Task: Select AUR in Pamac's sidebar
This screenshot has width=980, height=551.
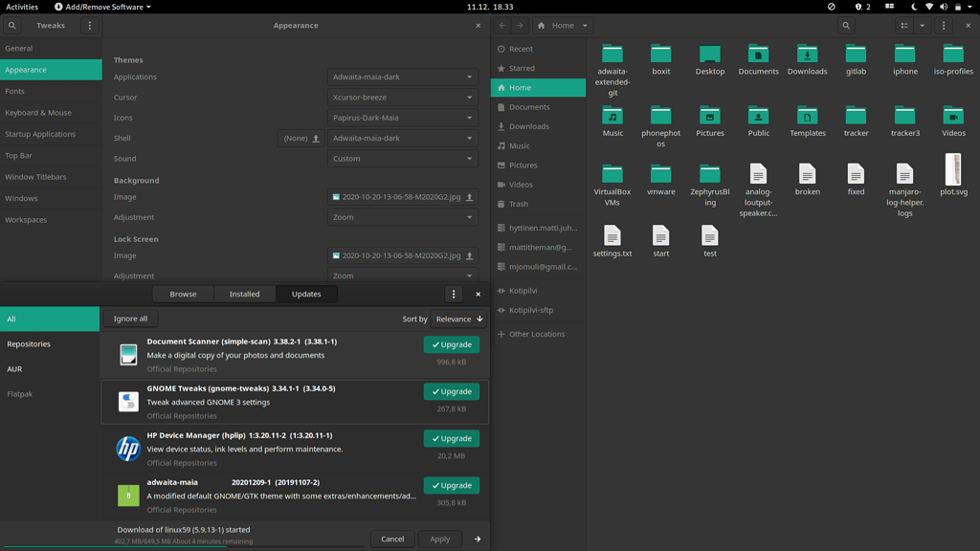Action: click(x=14, y=368)
